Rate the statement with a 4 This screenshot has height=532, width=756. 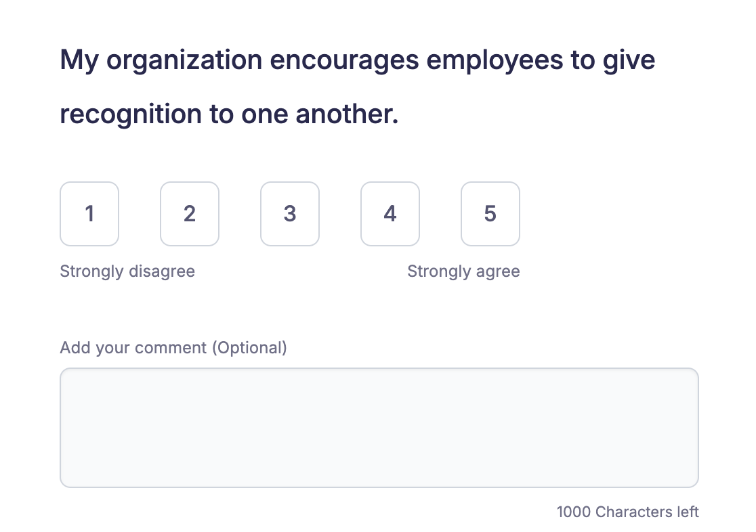[x=390, y=214]
